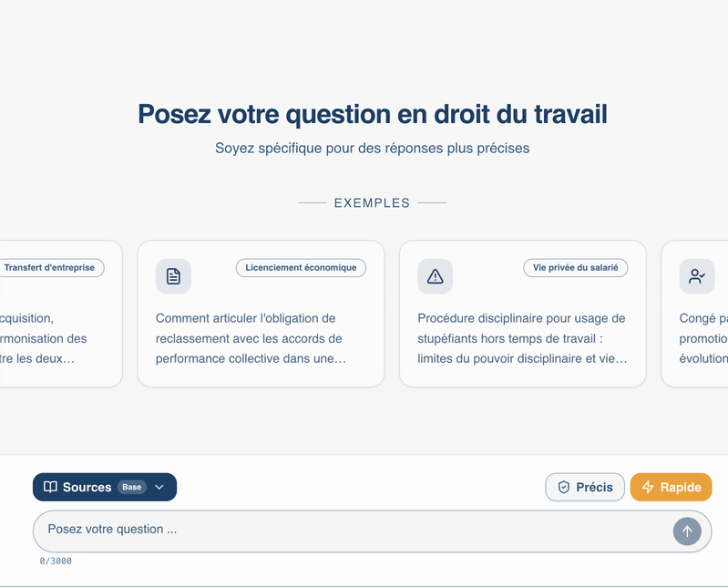Open the partially visible Congé example card text
728x588 pixels.
tap(703, 338)
